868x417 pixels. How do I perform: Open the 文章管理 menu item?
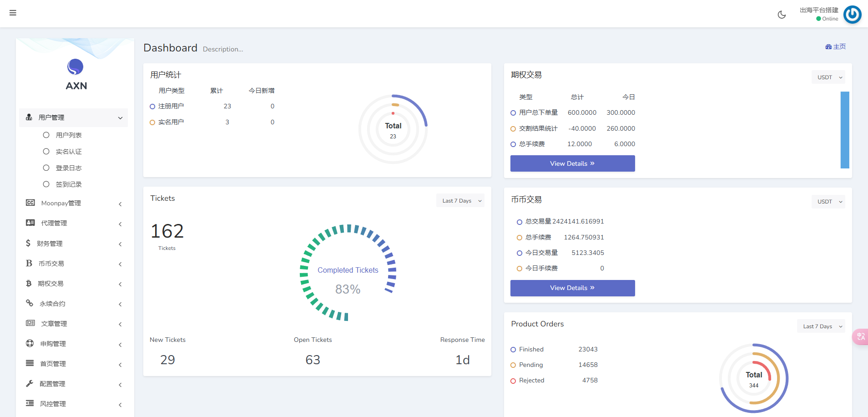pos(54,324)
